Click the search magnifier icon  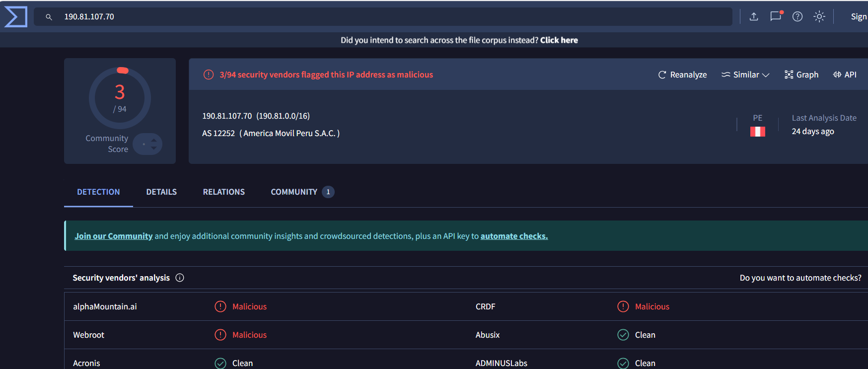click(49, 17)
